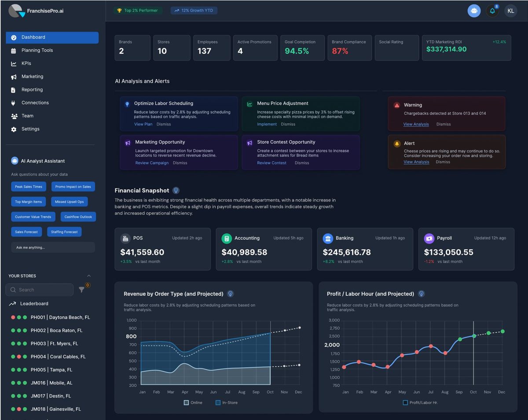The width and height of the screenshot is (528, 420).
Task: Click the AI Analyst Assistant robot icon
Action: click(x=15, y=161)
